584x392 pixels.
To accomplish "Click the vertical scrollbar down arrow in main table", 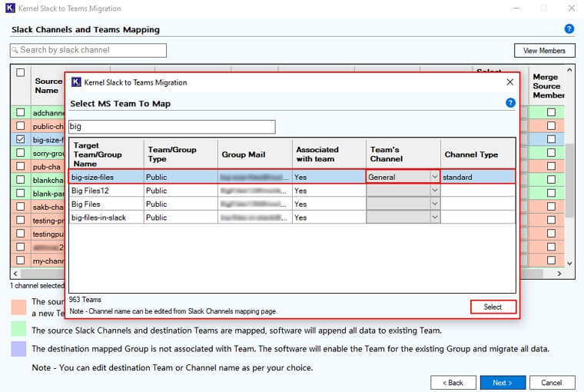I will coord(569,264).
